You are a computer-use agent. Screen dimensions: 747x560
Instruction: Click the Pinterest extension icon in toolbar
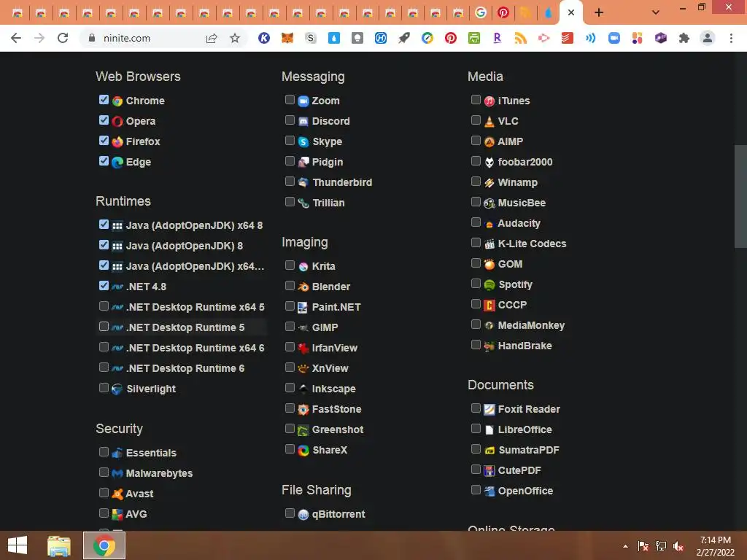coord(451,38)
